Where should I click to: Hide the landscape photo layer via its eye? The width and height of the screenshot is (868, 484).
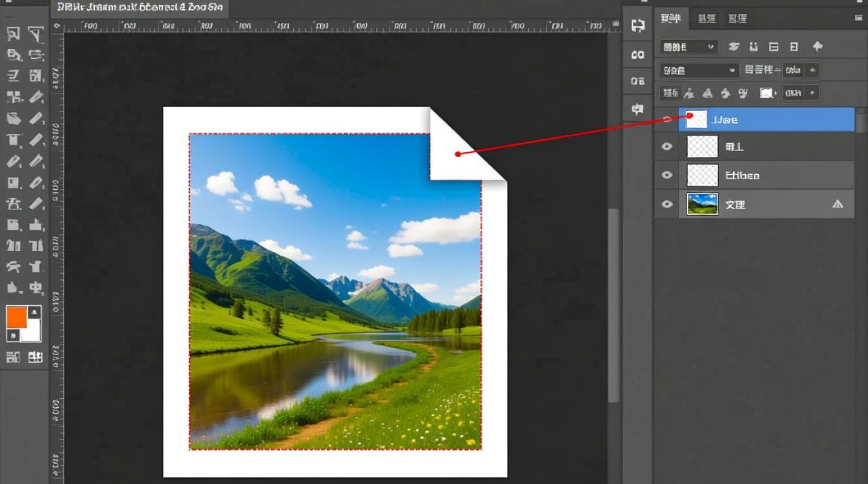(667, 204)
